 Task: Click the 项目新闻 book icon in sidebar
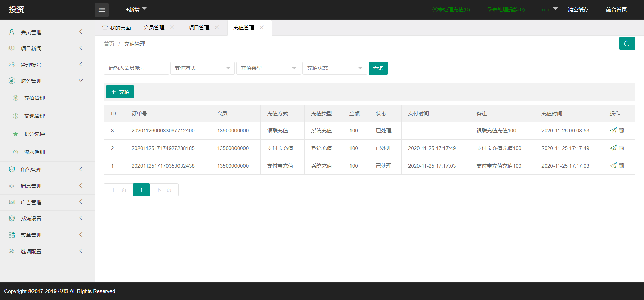tap(12, 48)
